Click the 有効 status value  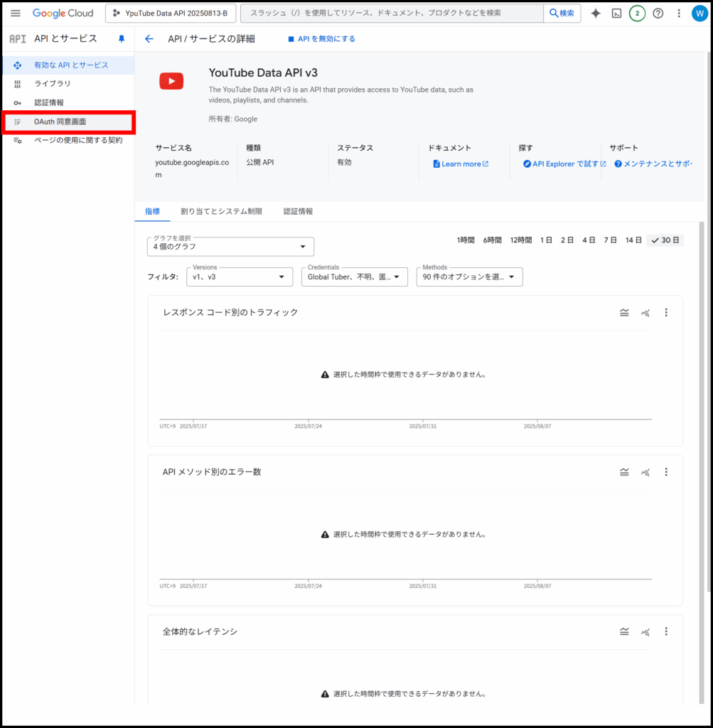[x=344, y=163]
